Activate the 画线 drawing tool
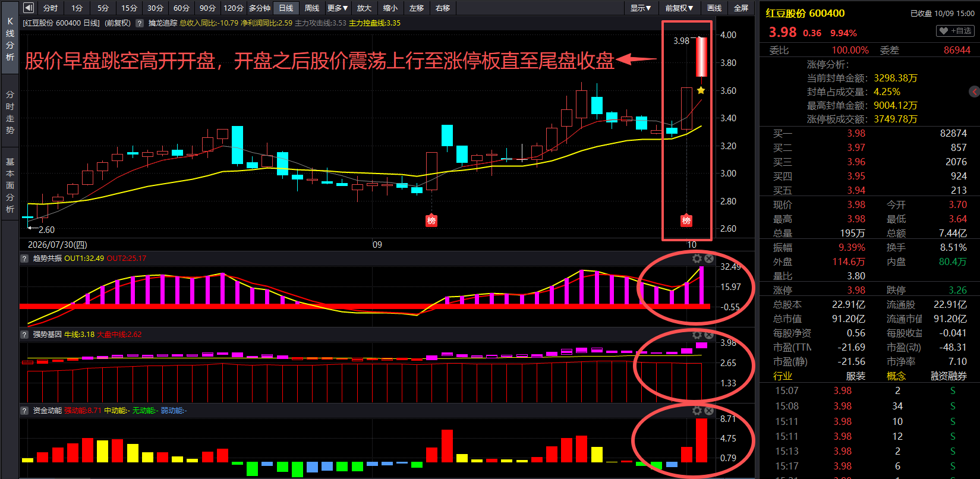This screenshot has height=479, width=980. (x=714, y=8)
